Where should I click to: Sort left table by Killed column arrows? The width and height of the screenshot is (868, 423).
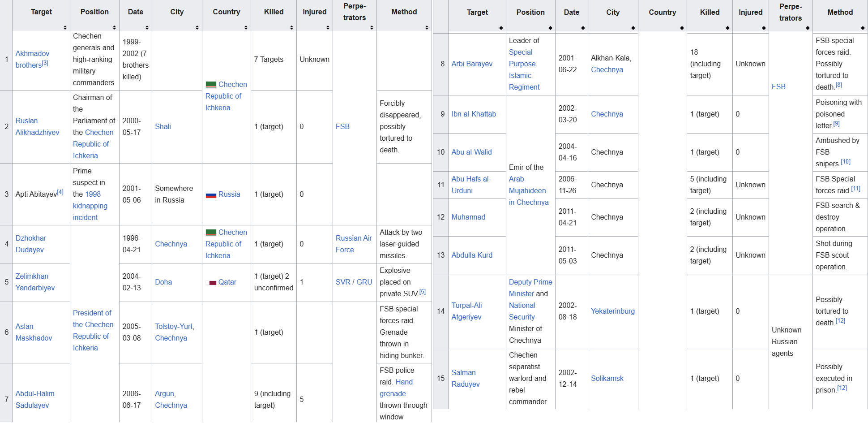point(292,28)
